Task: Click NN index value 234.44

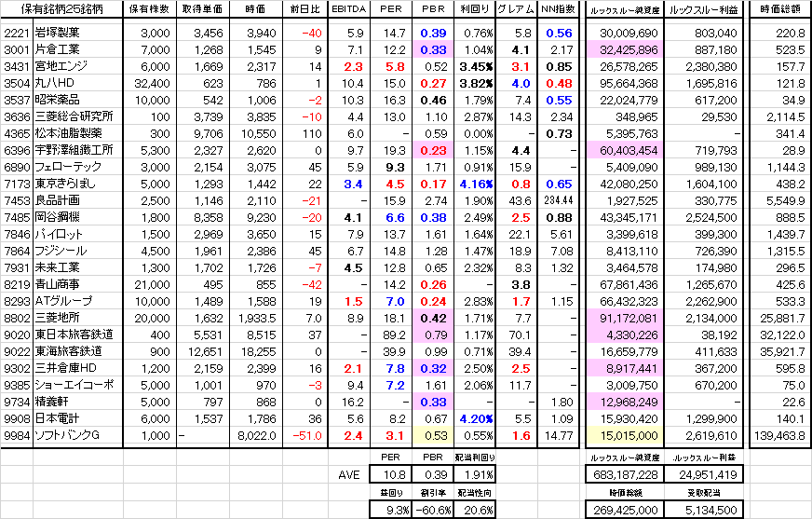Action: point(559,200)
